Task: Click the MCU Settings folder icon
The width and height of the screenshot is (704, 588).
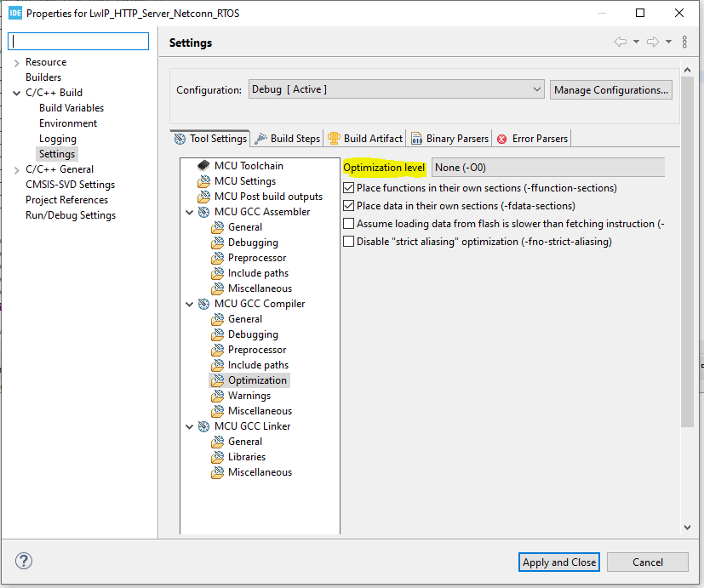Action: (x=203, y=181)
